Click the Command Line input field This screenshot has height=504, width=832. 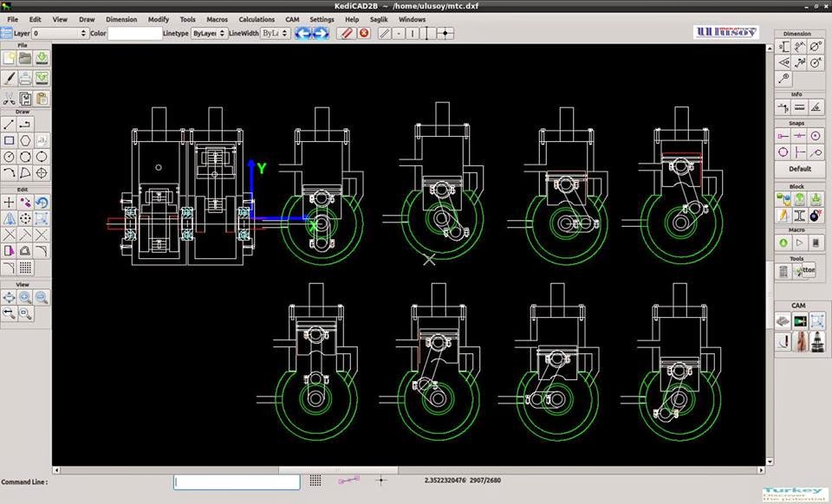point(237,481)
